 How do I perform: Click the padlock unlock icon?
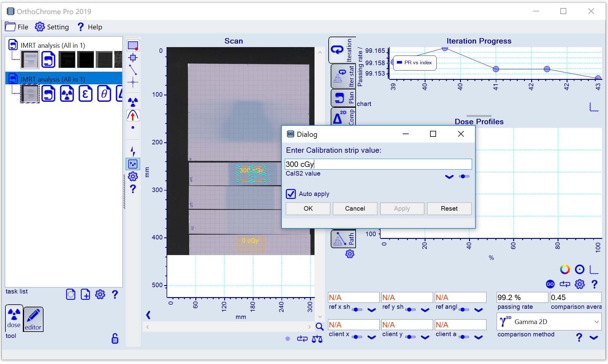tap(115, 338)
